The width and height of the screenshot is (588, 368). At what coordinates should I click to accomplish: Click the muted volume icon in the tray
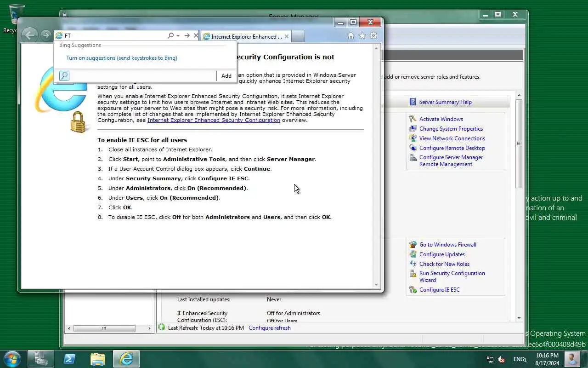[x=502, y=359]
